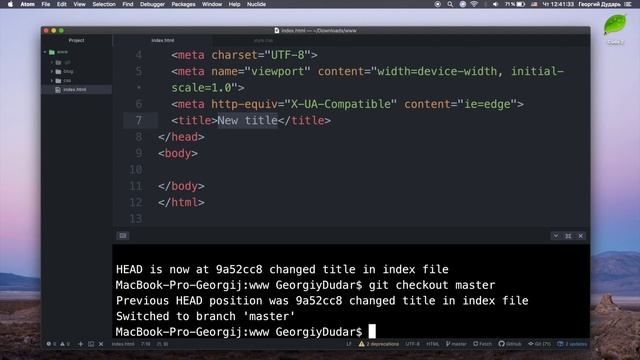
Task: Click the battery status in the menu bar
Action: click(515, 4)
